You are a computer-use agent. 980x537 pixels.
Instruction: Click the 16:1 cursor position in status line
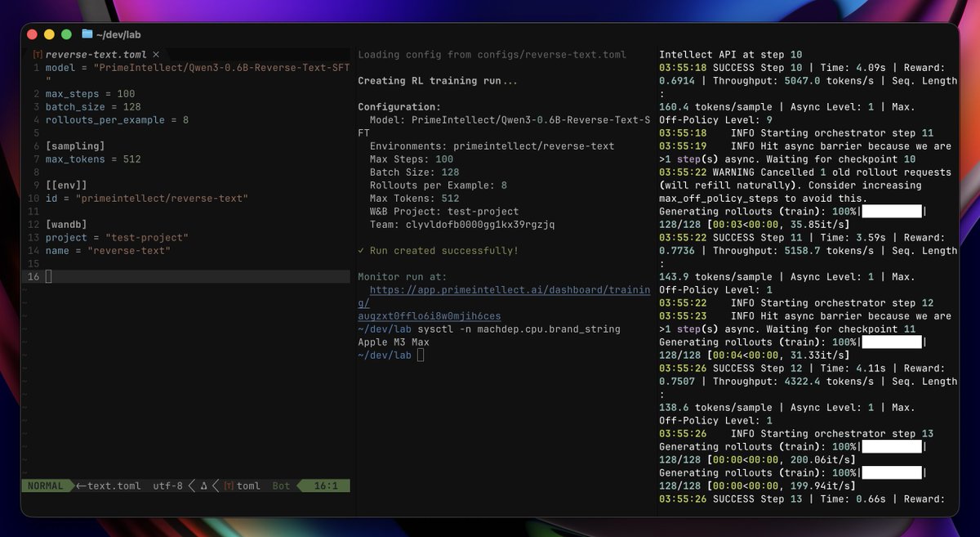pos(326,486)
